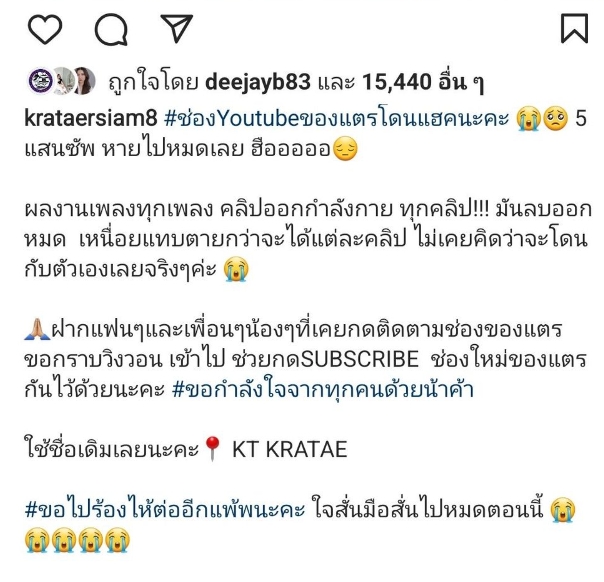Open the deejayb83 profile link
Image resolution: width=604 pixels, height=582 pixels.
[x=258, y=82]
